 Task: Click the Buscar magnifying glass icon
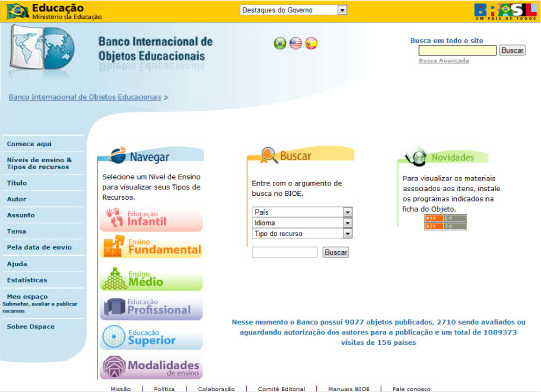point(269,155)
